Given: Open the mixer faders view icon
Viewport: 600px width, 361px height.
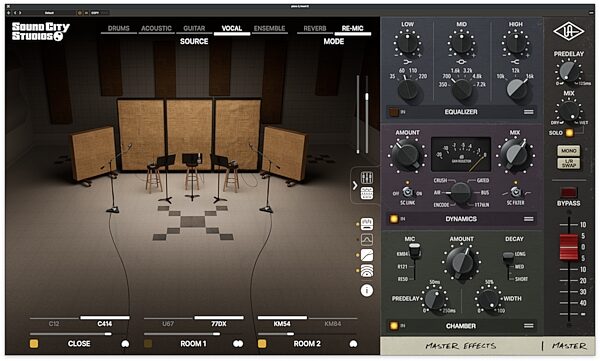Looking at the screenshot, I should (367, 178).
